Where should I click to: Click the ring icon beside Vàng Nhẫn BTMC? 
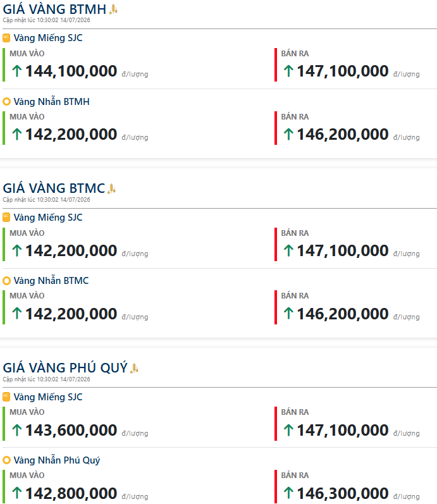click(6, 281)
